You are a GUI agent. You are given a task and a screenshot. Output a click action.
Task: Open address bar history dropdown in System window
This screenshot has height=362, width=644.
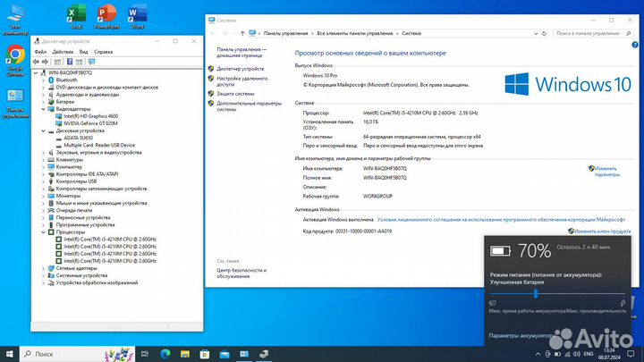pyautogui.click(x=536, y=34)
